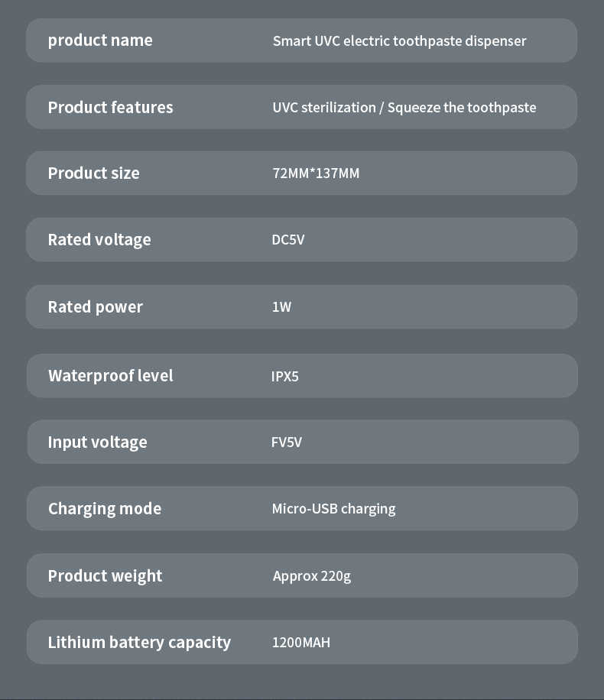Click the "Waterproof level" label
This screenshot has width=604, height=700.
110,376
